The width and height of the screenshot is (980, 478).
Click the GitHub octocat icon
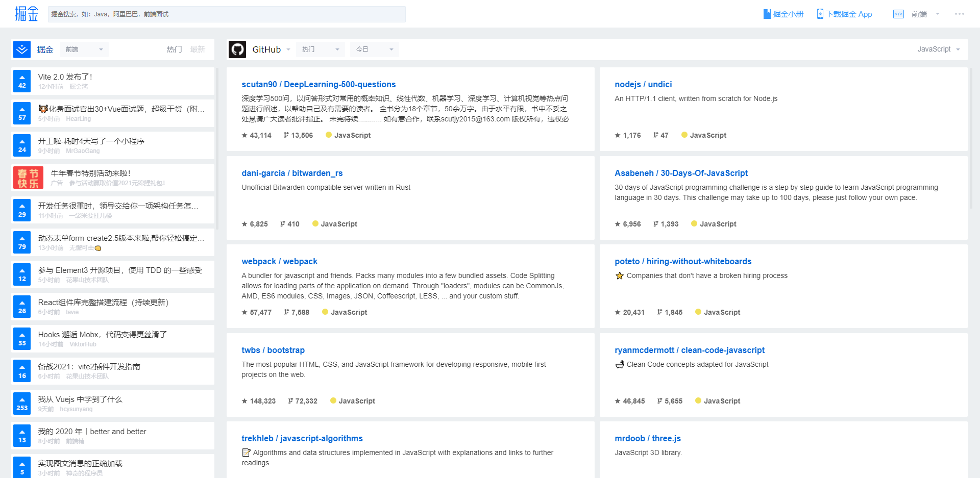237,49
